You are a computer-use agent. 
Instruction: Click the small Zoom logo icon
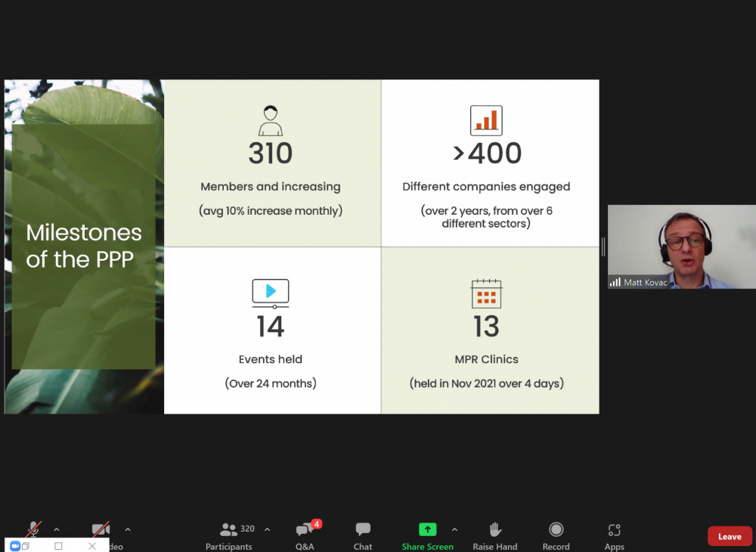pyautogui.click(x=15, y=546)
